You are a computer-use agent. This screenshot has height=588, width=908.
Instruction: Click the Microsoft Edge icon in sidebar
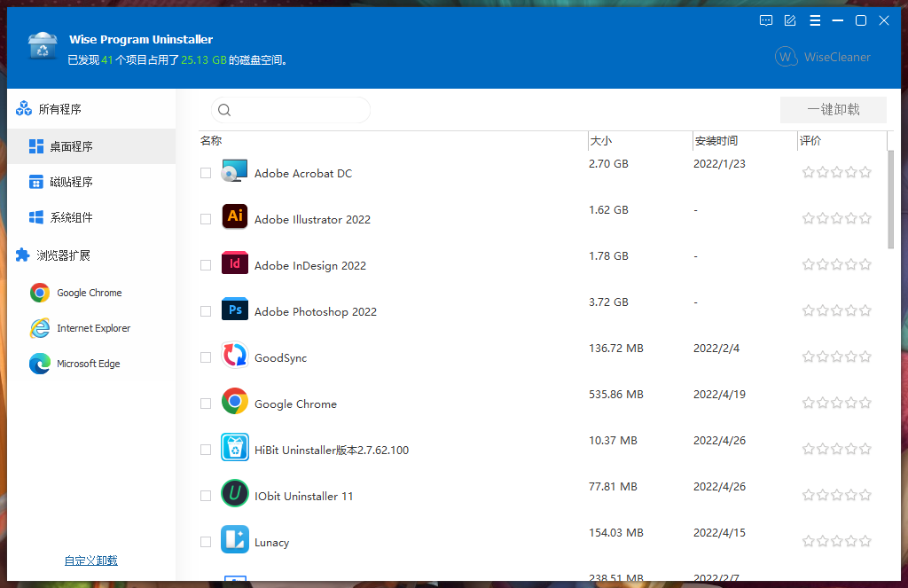[x=40, y=364]
